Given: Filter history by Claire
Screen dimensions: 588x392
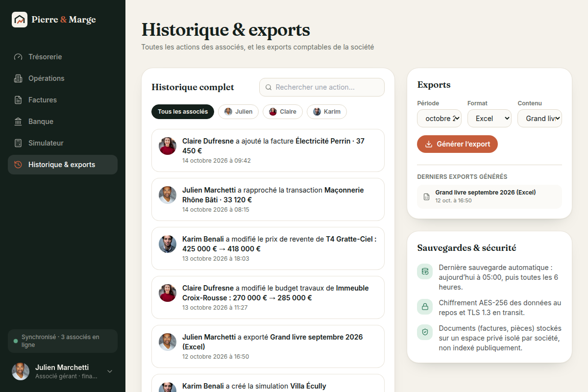Looking at the screenshot, I should click(283, 112).
